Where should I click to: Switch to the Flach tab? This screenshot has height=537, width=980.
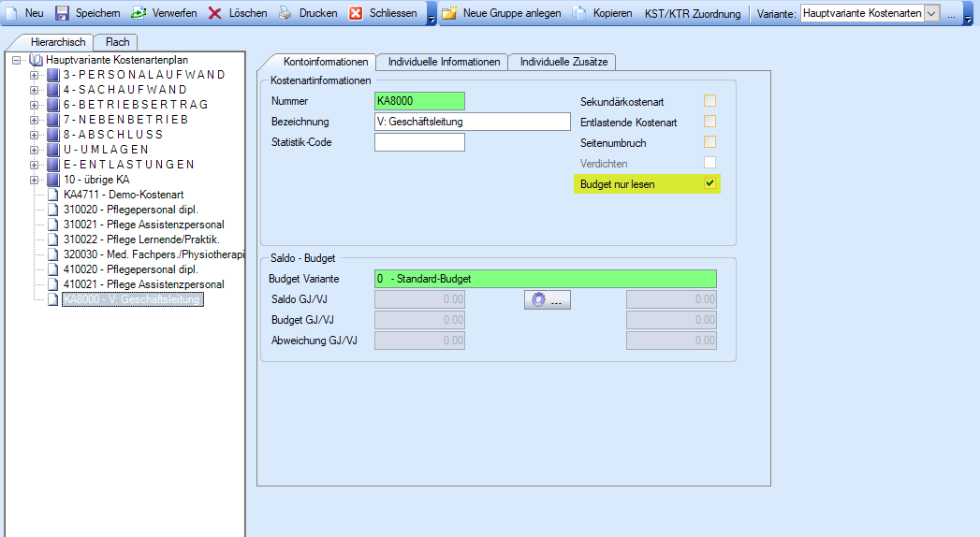coord(117,42)
